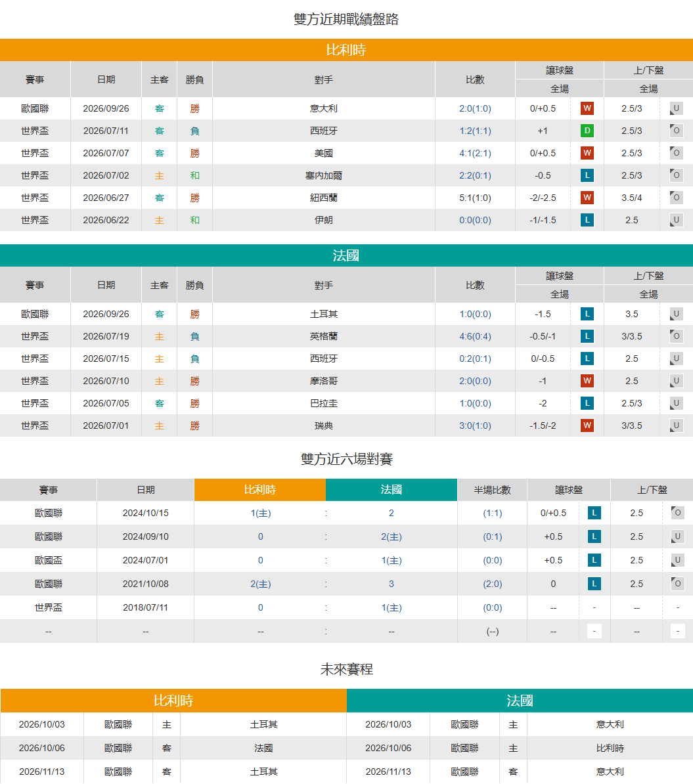Click red W badge in France vs Sweden row
Viewport: 693px width, 784px height.
click(587, 425)
